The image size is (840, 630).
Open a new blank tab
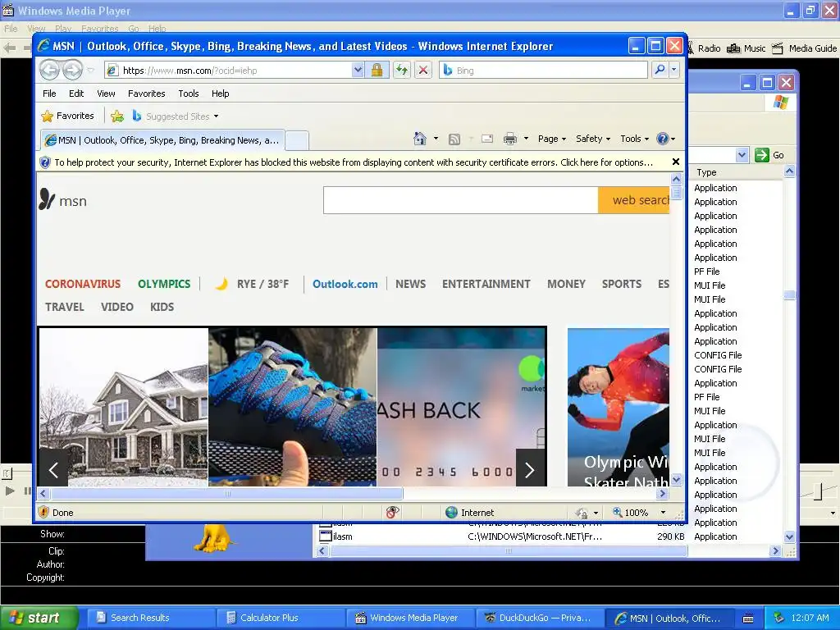pyautogui.click(x=297, y=141)
